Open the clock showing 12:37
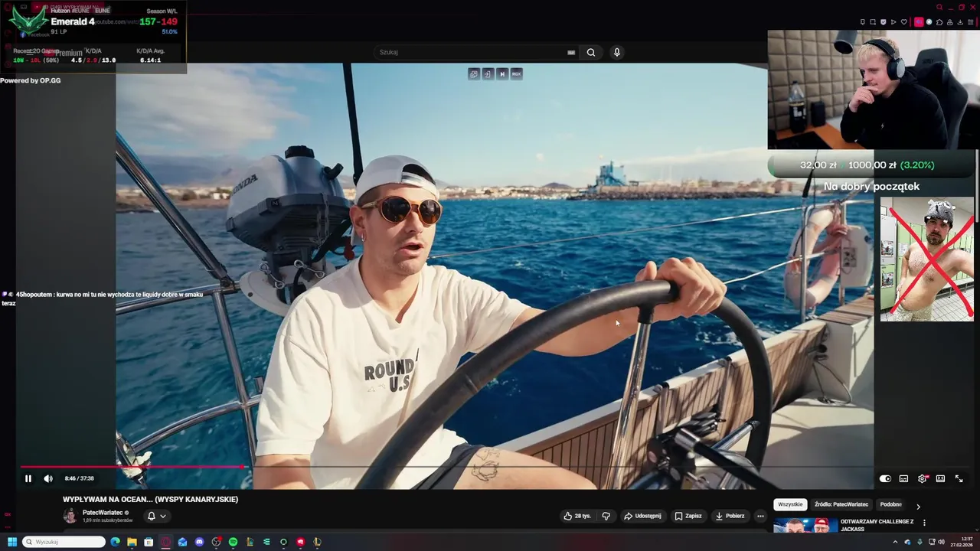 click(962, 542)
